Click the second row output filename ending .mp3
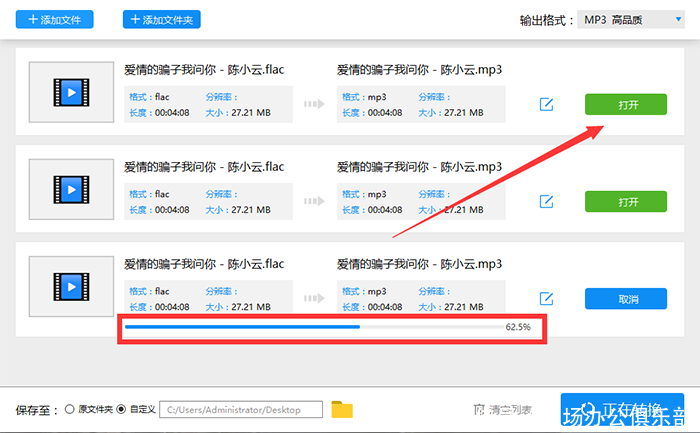Screen dimensions: 700x433 420,167
